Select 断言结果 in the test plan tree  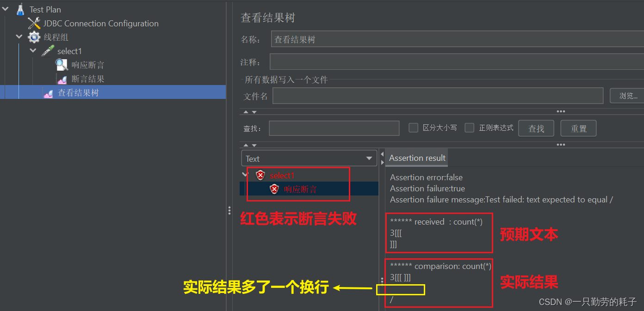pos(88,79)
